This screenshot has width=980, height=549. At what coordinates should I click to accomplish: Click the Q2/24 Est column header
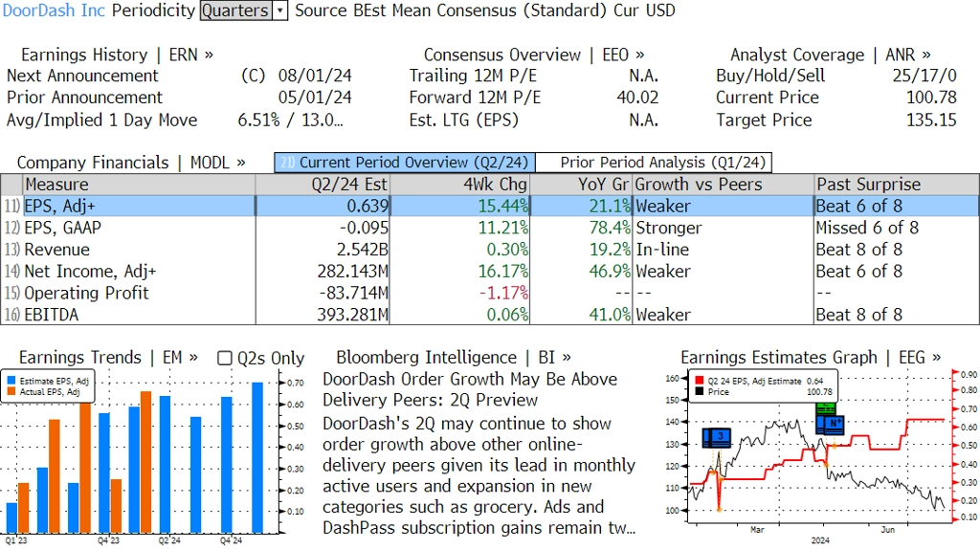pos(323,185)
